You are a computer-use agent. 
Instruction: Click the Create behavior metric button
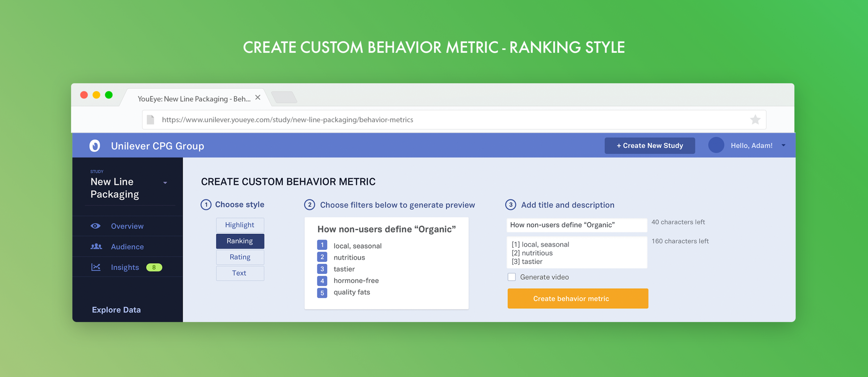577,298
